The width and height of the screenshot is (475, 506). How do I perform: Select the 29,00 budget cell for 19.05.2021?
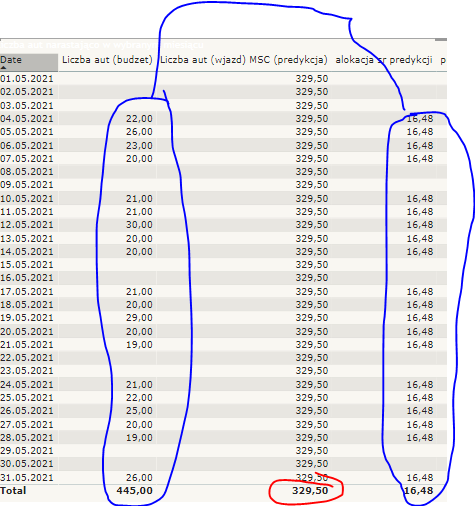point(139,318)
